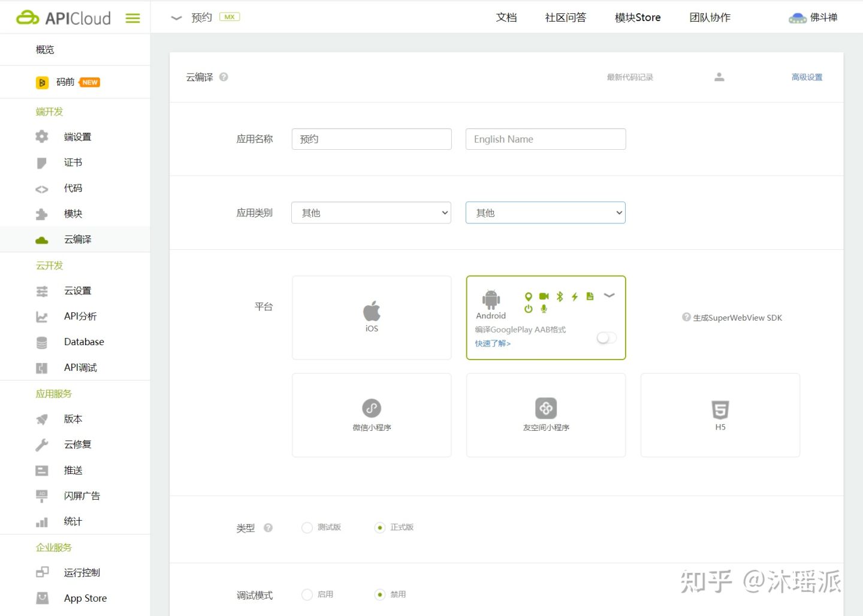The height and width of the screenshot is (616, 863).
Task: Click the Bluetooth permission icon in Android card
Action: [559, 297]
